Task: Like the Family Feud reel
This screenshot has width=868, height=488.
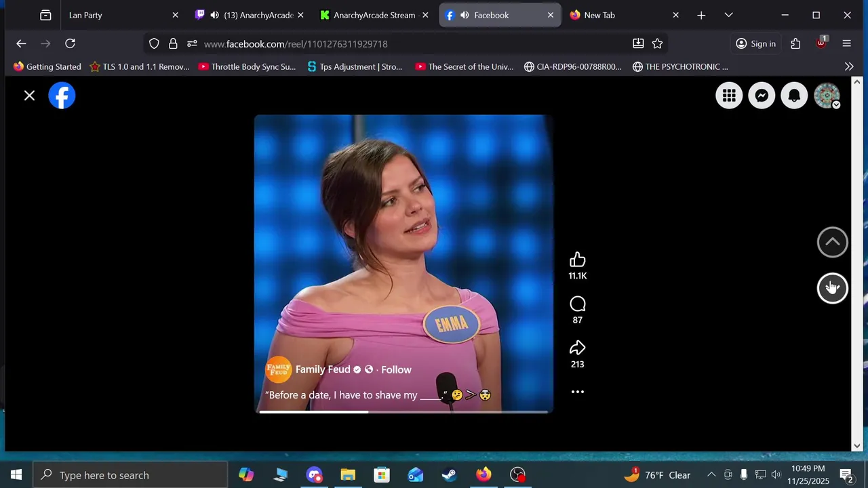Action: click(578, 260)
